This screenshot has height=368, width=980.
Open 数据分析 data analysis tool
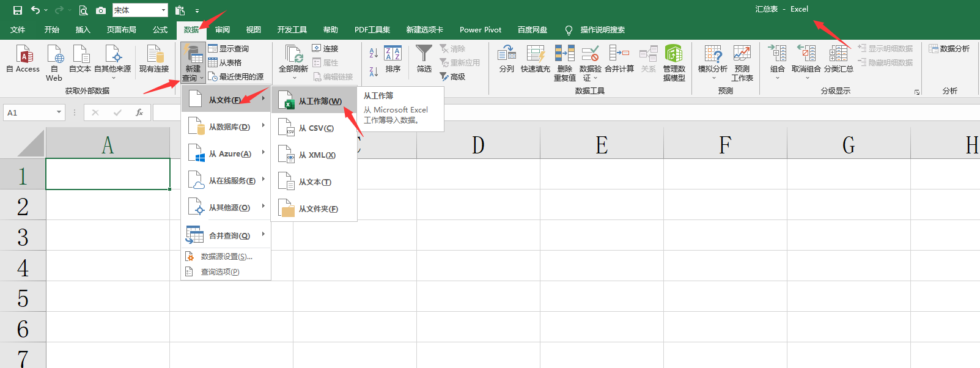click(x=949, y=48)
